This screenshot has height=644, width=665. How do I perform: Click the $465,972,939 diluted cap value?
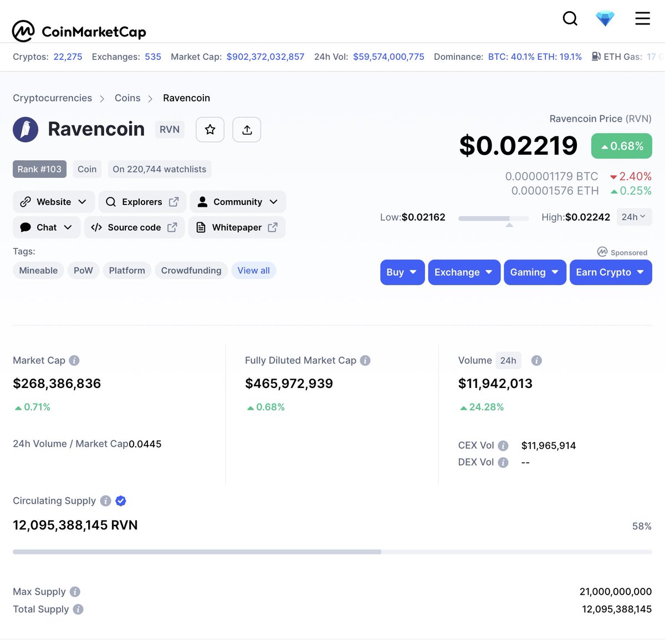pos(289,384)
